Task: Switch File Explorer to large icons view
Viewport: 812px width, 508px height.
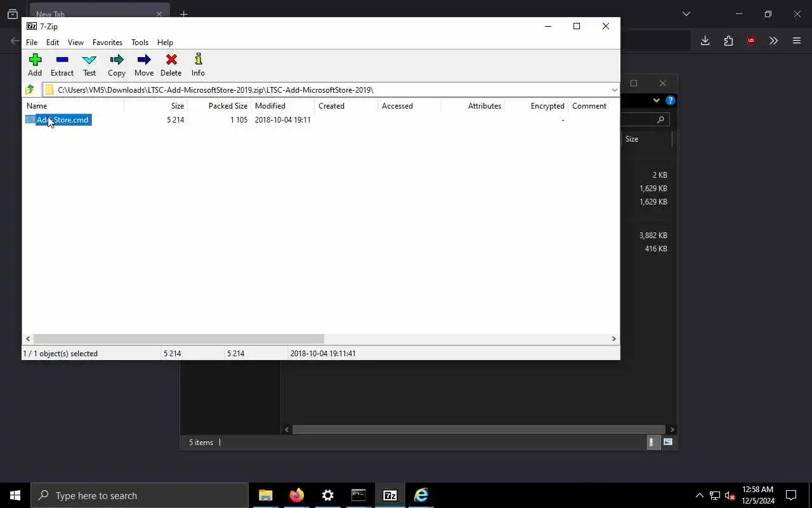Action: 668,442
